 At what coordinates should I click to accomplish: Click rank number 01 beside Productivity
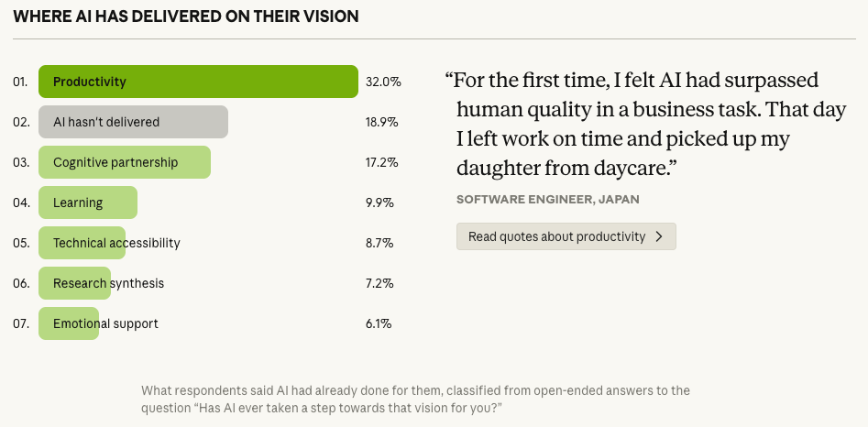[x=20, y=82]
